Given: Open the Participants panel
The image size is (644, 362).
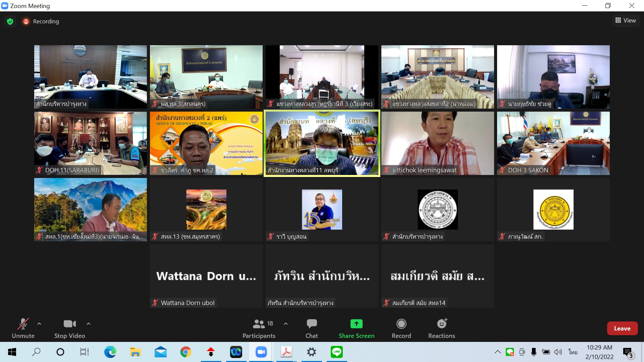Looking at the screenshot, I should coord(259,328).
